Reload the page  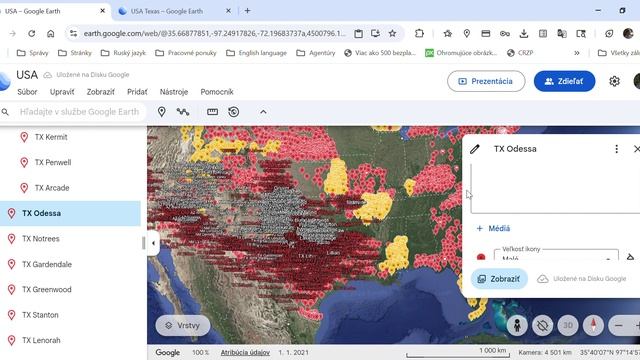31,33
